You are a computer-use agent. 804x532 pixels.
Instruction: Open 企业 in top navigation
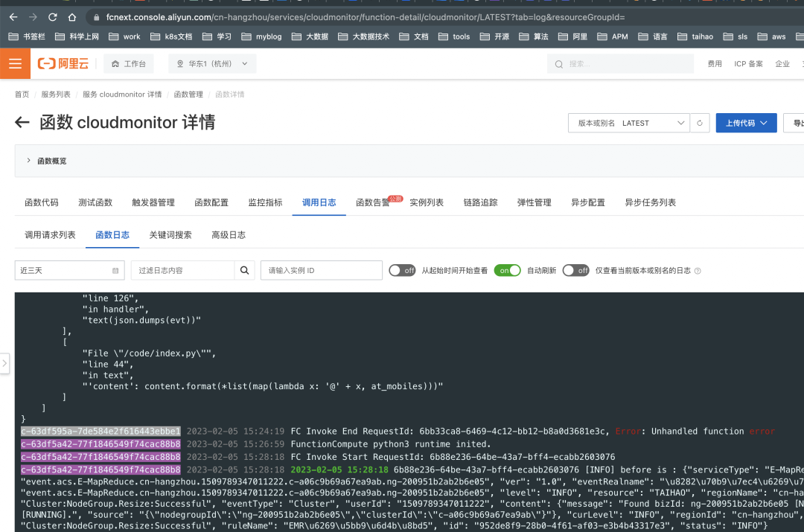pos(782,64)
